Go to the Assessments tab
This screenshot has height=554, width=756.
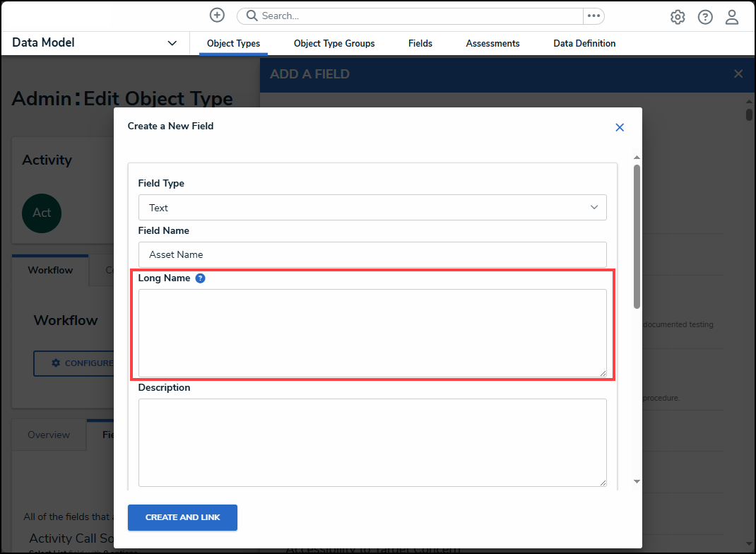492,43
